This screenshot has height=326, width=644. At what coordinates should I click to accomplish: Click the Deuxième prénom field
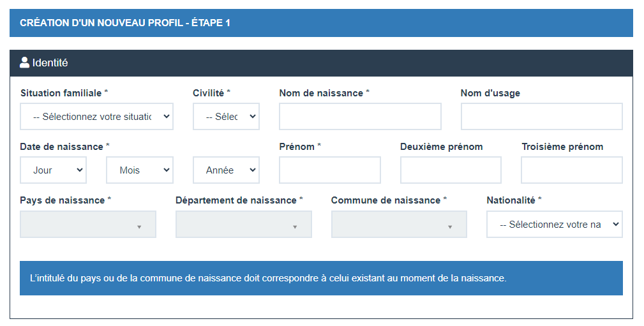(x=451, y=170)
